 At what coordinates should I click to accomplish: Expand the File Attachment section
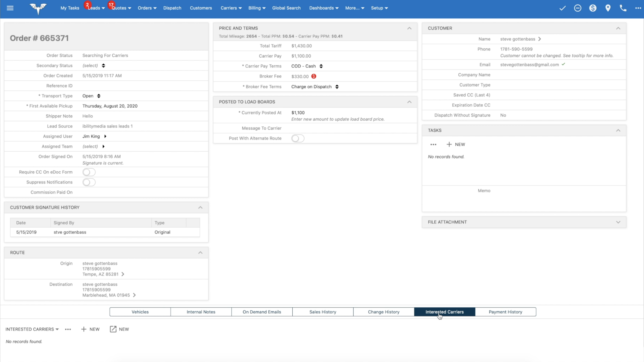coord(618,222)
